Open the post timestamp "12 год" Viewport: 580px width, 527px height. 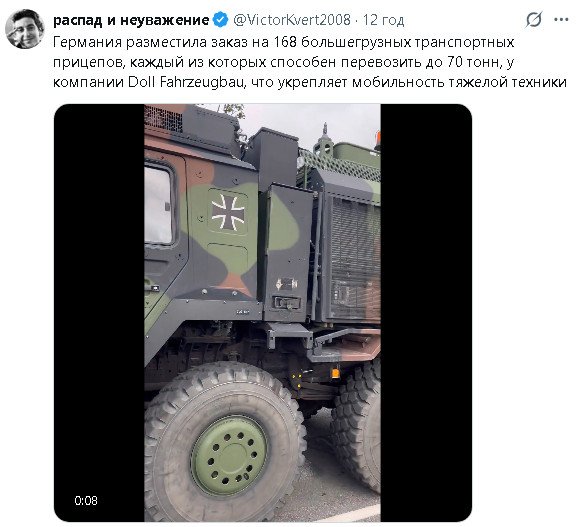383,20
